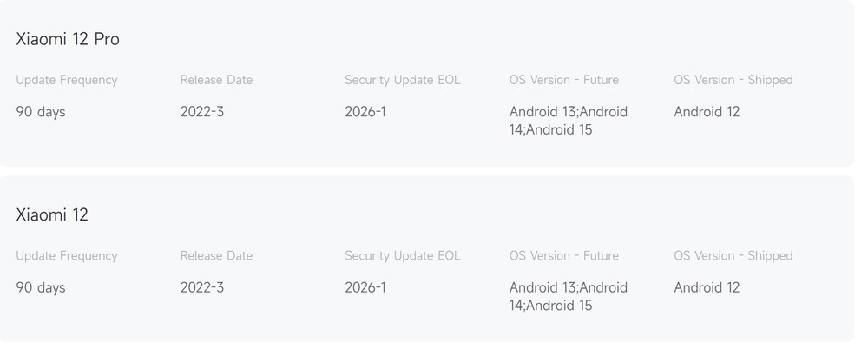Viewport: 868px width, 349px height.
Task: Click future Android versions list in second Xiaomi 12 card
Action: tap(569, 297)
